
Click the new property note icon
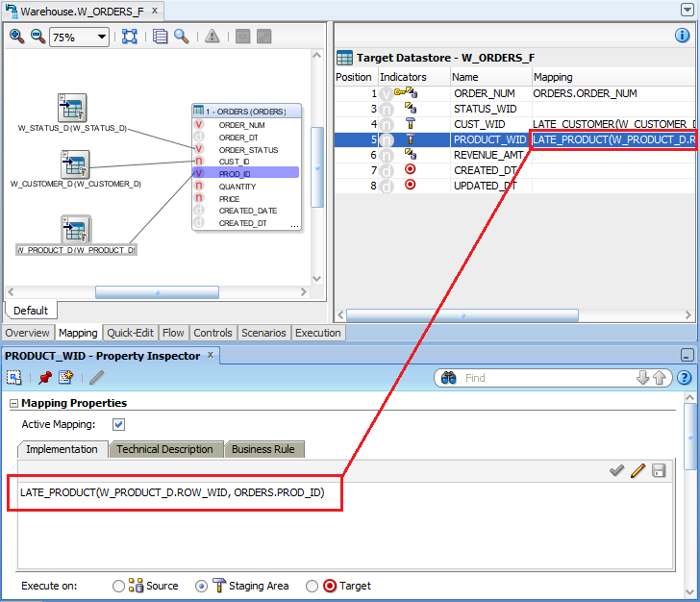coord(66,378)
